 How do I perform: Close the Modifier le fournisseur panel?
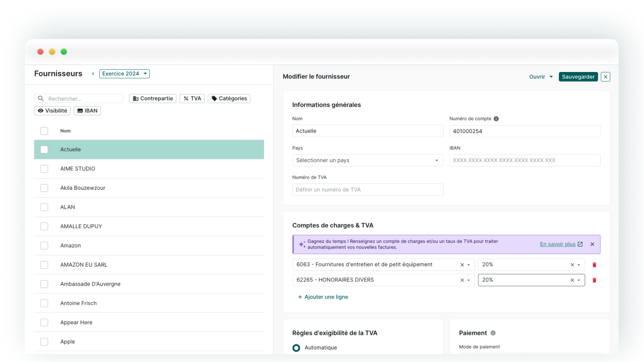tap(605, 77)
